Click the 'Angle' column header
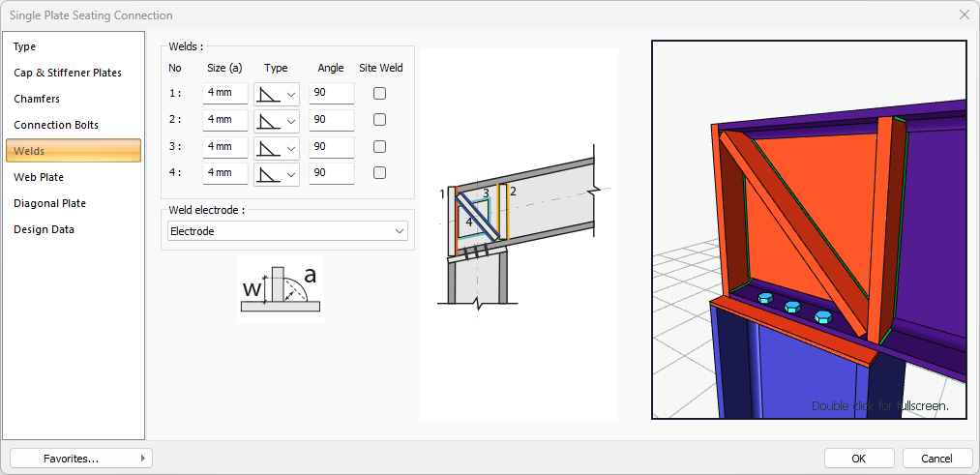This screenshot has height=475, width=980. click(331, 68)
